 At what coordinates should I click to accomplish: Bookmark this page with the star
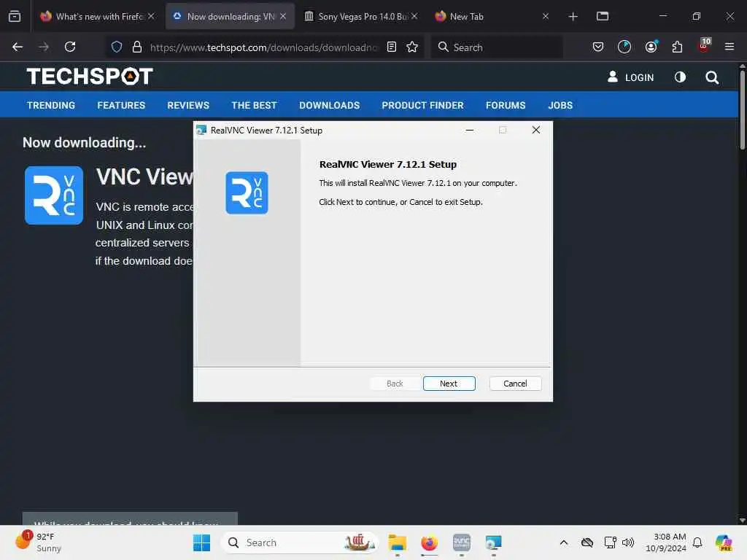pyautogui.click(x=412, y=47)
